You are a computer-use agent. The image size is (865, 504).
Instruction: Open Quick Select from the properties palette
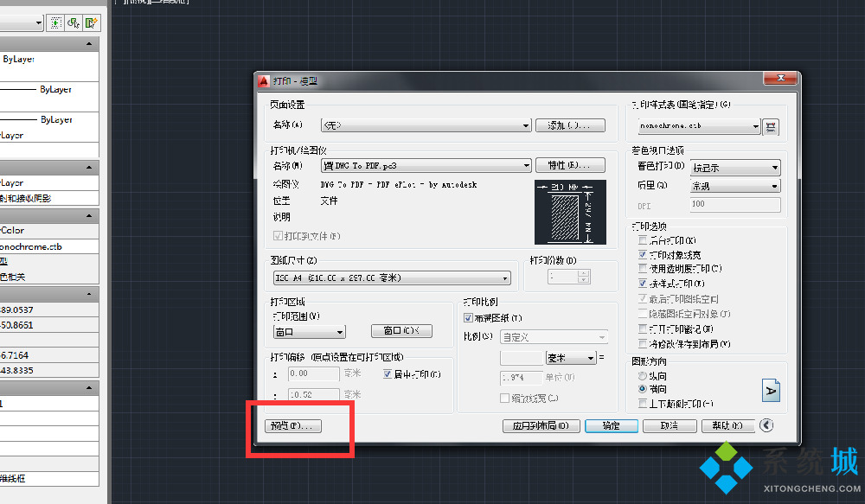(x=90, y=22)
